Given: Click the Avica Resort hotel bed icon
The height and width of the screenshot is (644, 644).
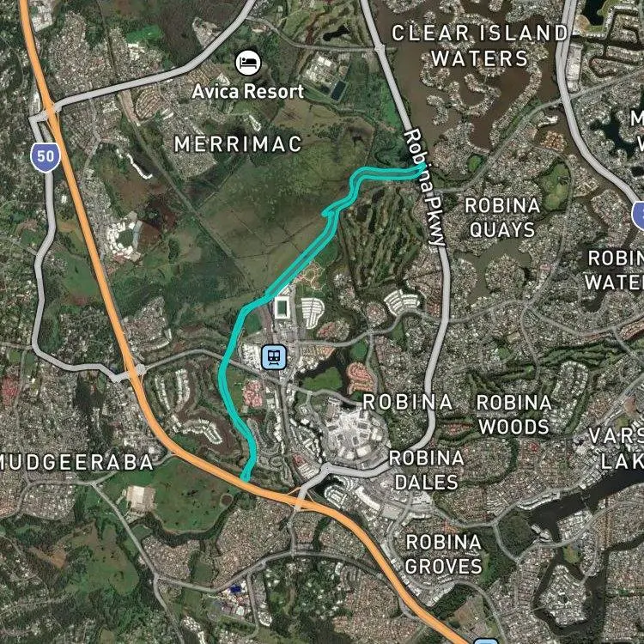Looking at the screenshot, I should pos(248,63).
